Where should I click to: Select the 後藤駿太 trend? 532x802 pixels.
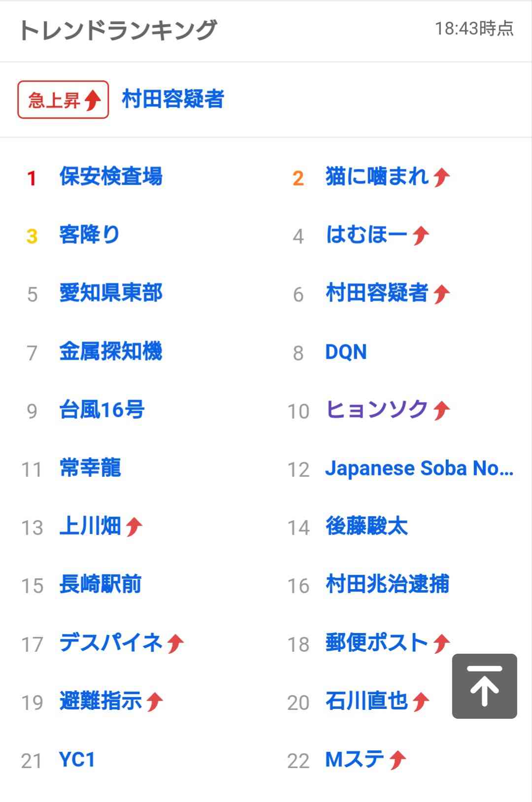tap(367, 526)
